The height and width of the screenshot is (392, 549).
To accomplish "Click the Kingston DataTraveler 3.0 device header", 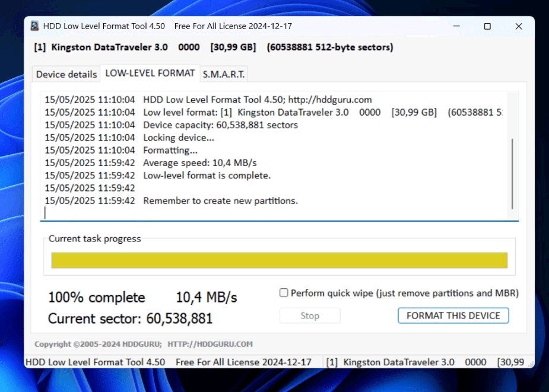I will (x=109, y=47).
